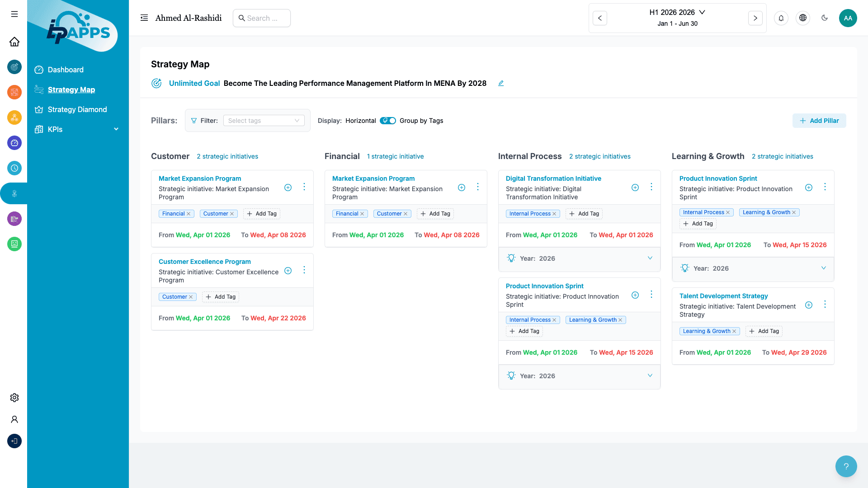Screen dimensions: 868x488
Task: Open the Talent Development Strategy link
Action: [x=723, y=296]
